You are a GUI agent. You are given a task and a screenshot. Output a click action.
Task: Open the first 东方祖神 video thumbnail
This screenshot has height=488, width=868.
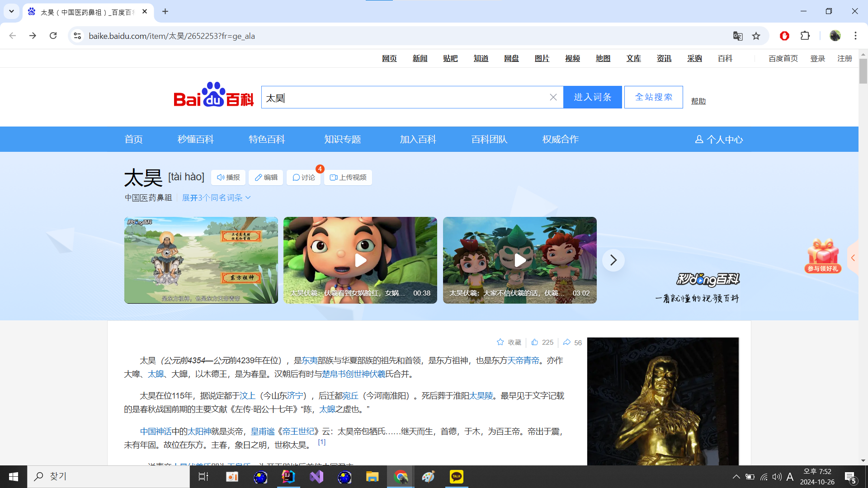pos(201,260)
